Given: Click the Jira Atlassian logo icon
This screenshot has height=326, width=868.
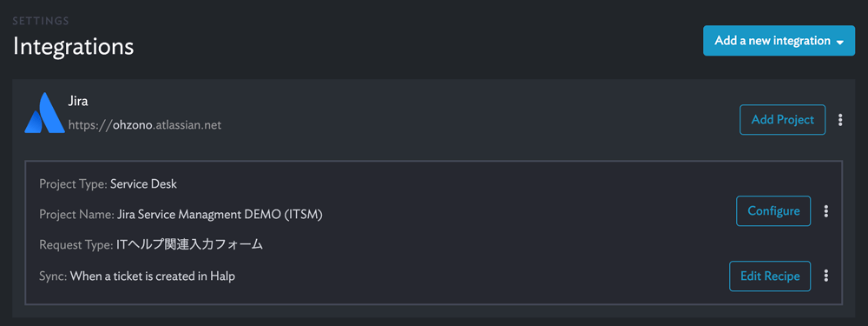Looking at the screenshot, I should coord(45,113).
